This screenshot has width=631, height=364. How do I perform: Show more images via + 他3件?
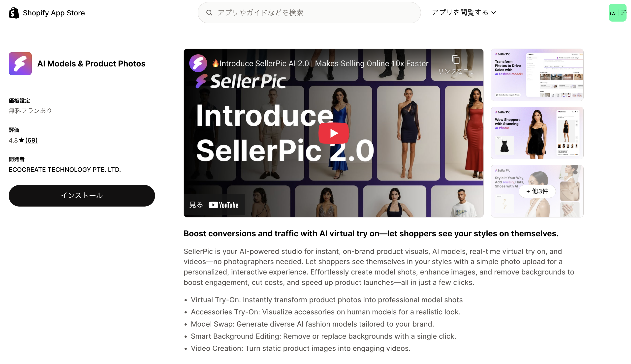click(x=537, y=191)
